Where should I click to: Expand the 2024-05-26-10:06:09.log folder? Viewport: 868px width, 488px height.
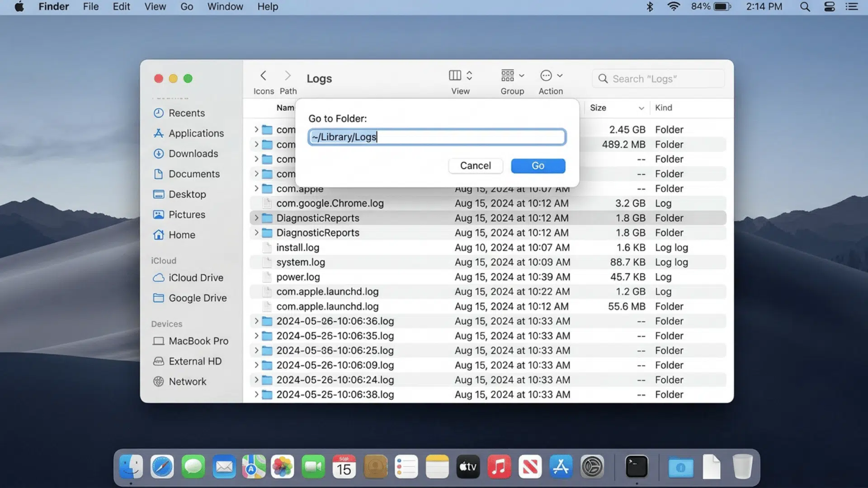[x=256, y=365]
